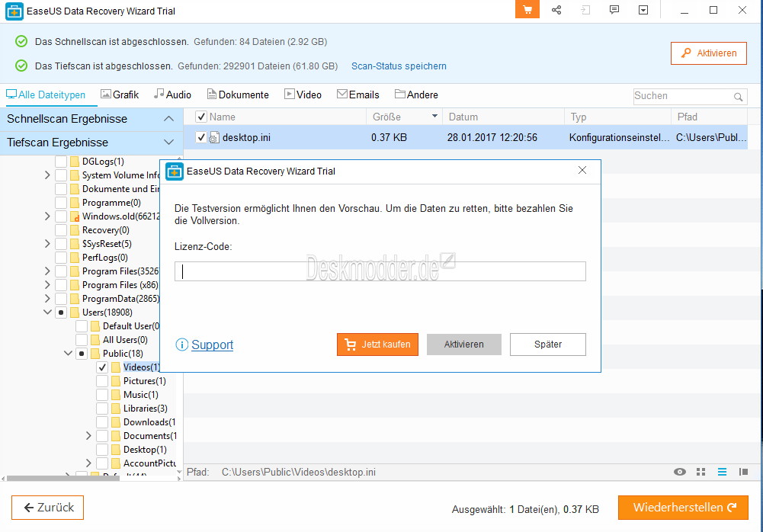This screenshot has height=532, width=763.
Task: Click the Später button
Action: [x=548, y=345]
